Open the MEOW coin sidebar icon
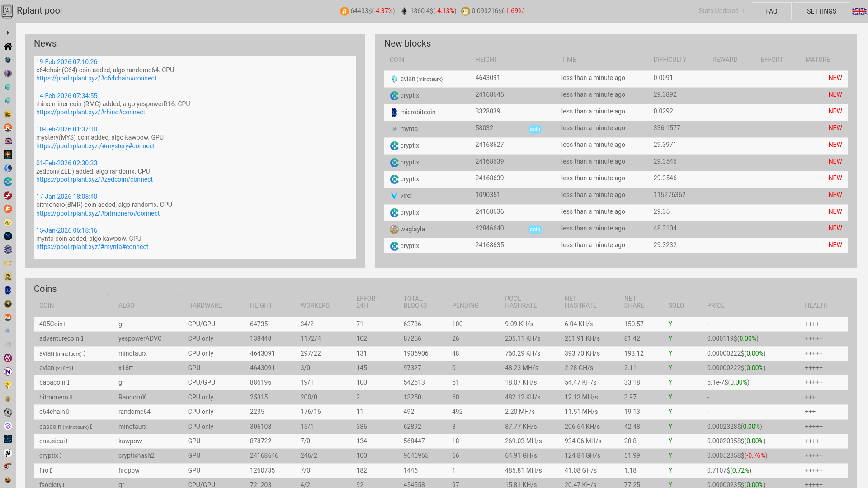868x488 pixels. (x=8, y=277)
